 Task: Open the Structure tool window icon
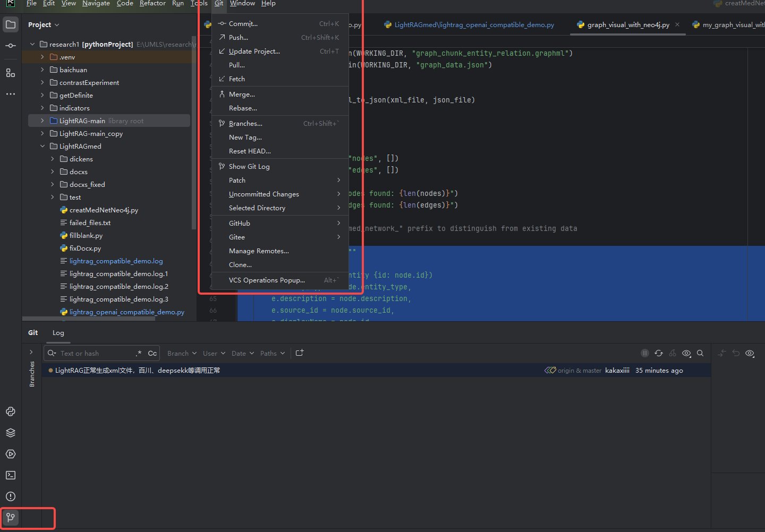(11, 73)
